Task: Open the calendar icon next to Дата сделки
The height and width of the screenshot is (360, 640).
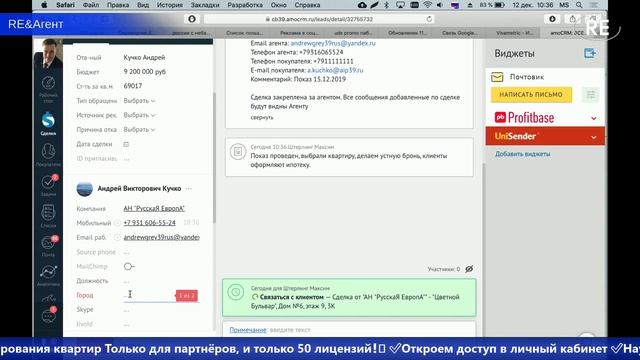Action: coord(126,144)
